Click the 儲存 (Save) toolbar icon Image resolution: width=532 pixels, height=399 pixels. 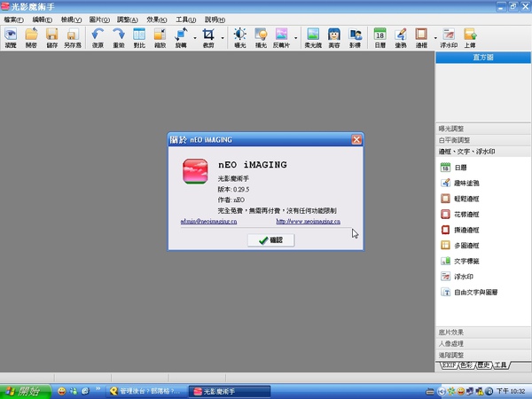(x=52, y=37)
